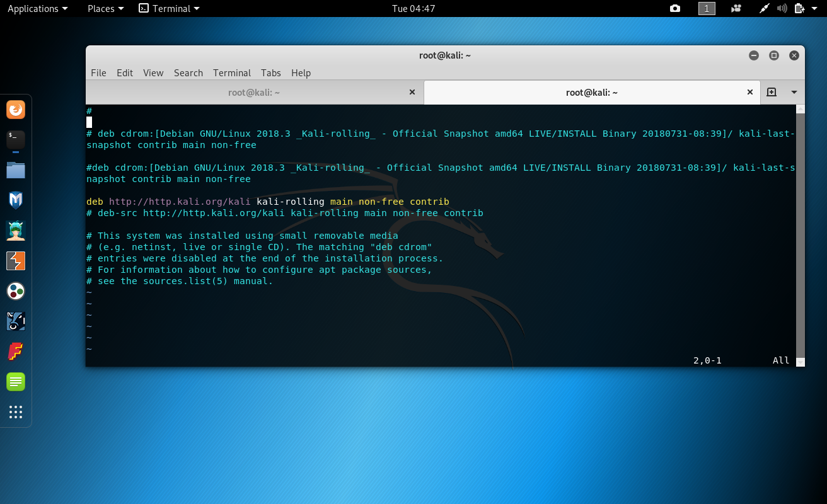Open BeEF dock icon
827x504 pixels.
click(x=16, y=321)
